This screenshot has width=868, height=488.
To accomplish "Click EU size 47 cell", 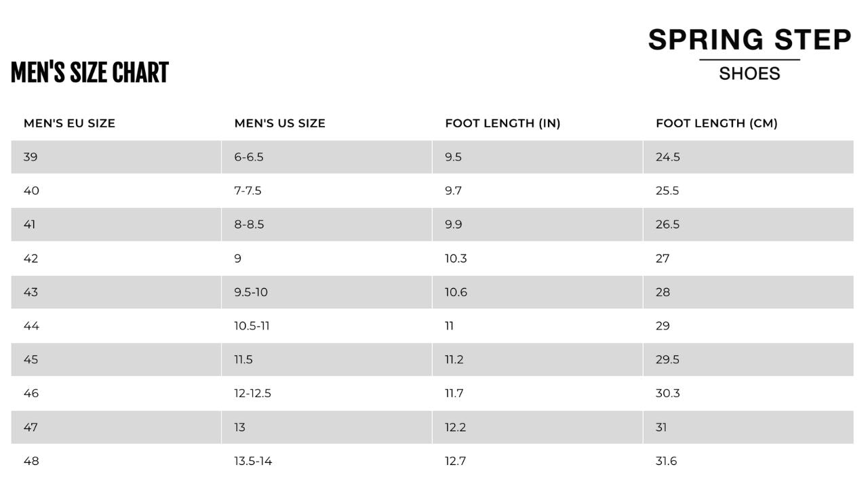I will click(x=31, y=427).
